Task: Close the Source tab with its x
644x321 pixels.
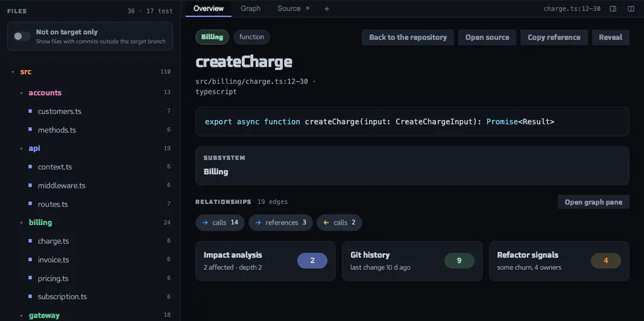Action: [x=308, y=8]
